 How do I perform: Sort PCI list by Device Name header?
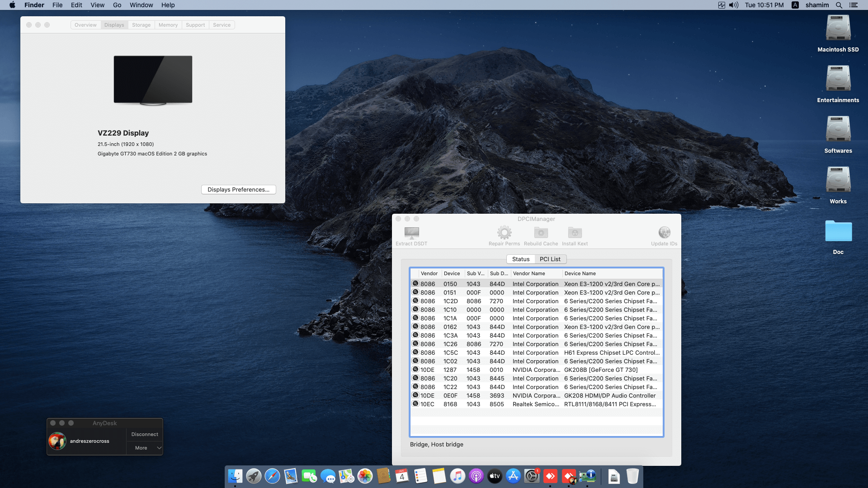pyautogui.click(x=613, y=273)
